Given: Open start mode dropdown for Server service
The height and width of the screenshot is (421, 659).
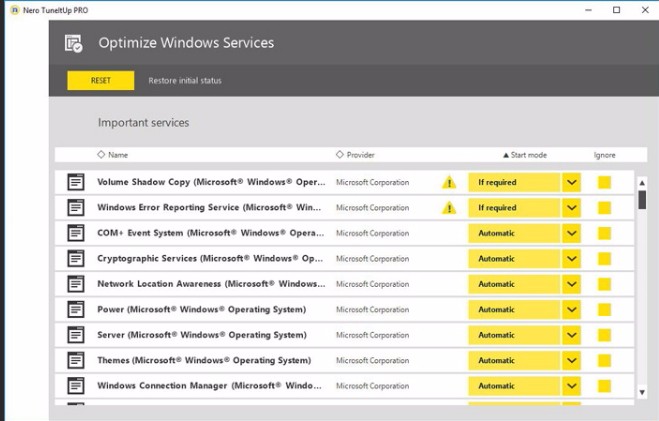Looking at the screenshot, I should click(x=571, y=335).
